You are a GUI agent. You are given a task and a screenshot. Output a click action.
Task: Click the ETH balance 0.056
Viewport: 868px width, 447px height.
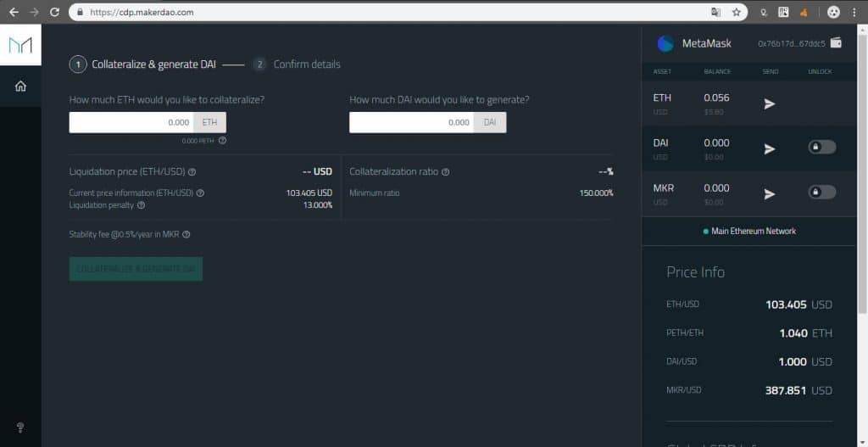[717, 98]
